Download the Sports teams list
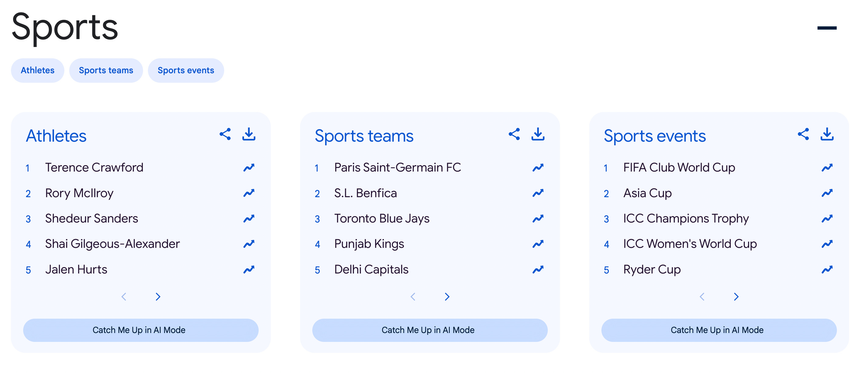The image size is (868, 373). coord(538,134)
